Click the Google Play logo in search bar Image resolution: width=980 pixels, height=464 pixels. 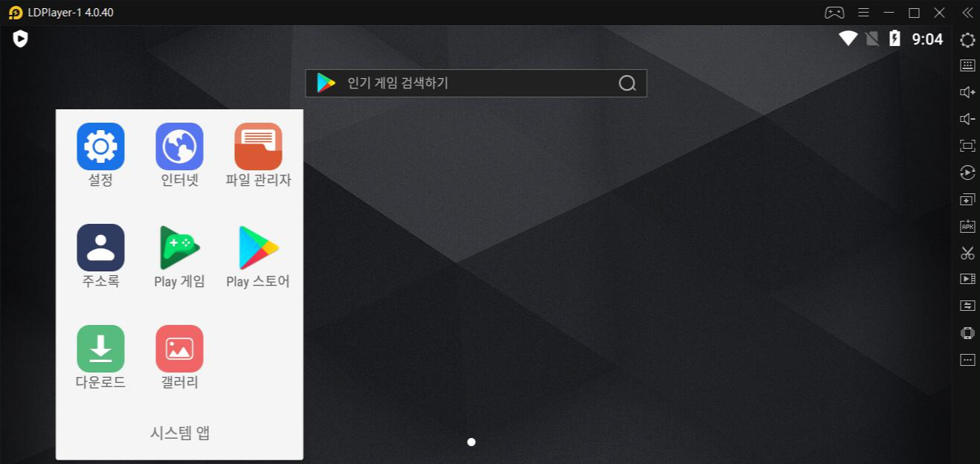(326, 83)
